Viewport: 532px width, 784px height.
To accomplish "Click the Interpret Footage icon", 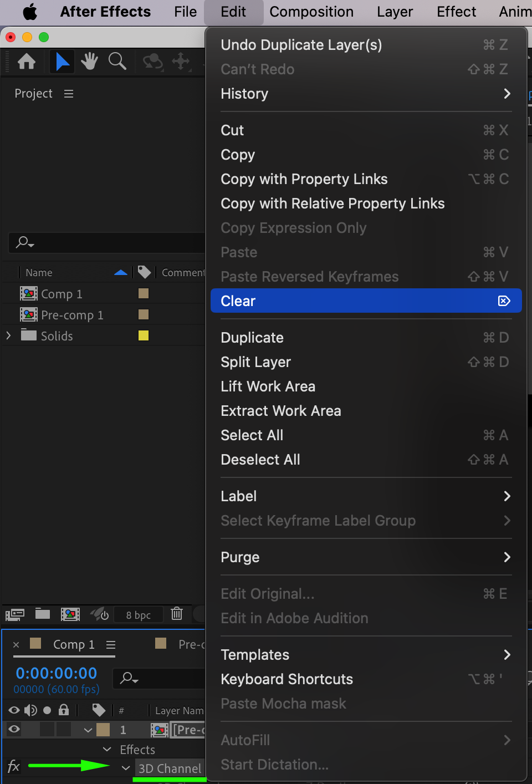I will click(15, 614).
